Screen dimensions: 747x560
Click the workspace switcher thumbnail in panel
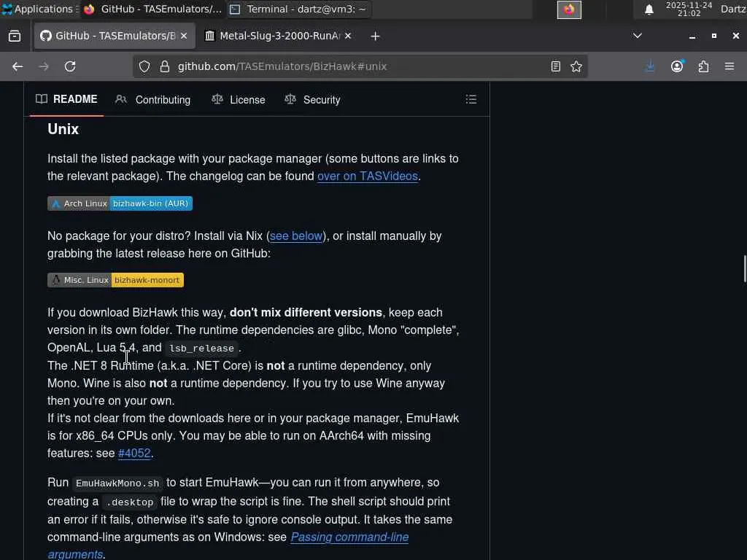[569, 9]
